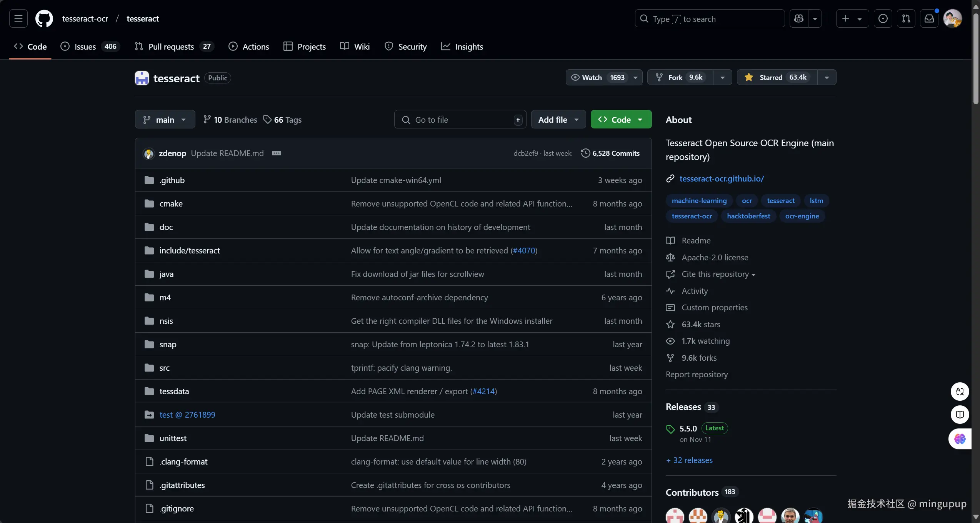This screenshot has width=980, height=523.
Task: Expand the Add file dropdown
Action: tap(558, 120)
